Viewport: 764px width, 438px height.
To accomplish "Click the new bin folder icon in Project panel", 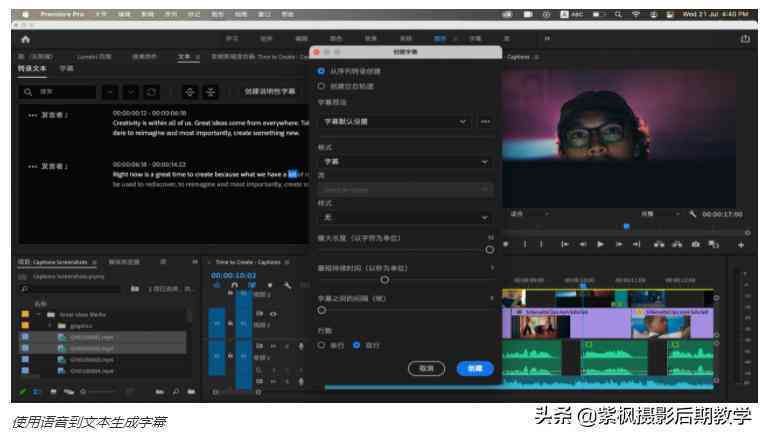I will click(x=191, y=391).
